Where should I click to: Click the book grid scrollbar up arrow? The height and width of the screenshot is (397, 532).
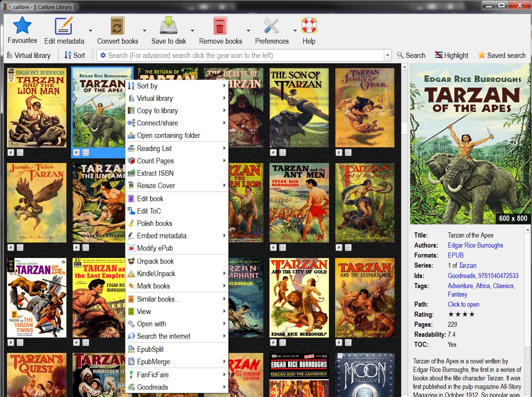pyautogui.click(x=405, y=67)
